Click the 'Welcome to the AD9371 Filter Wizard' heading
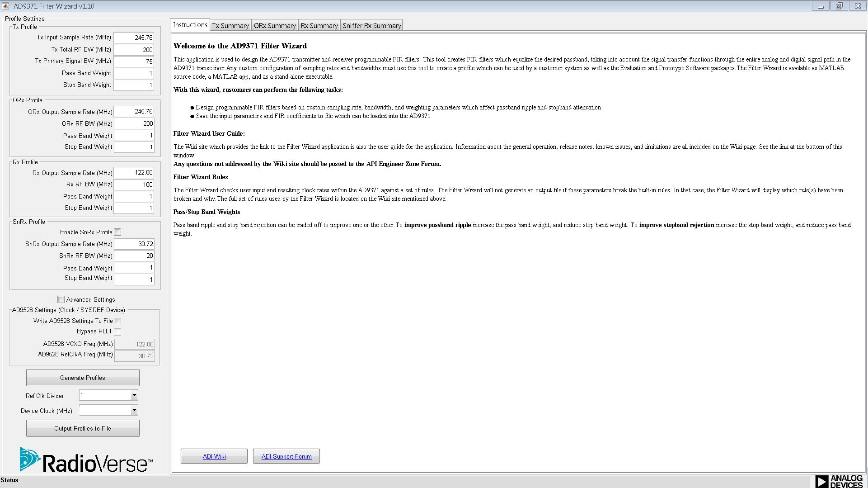 pos(240,46)
